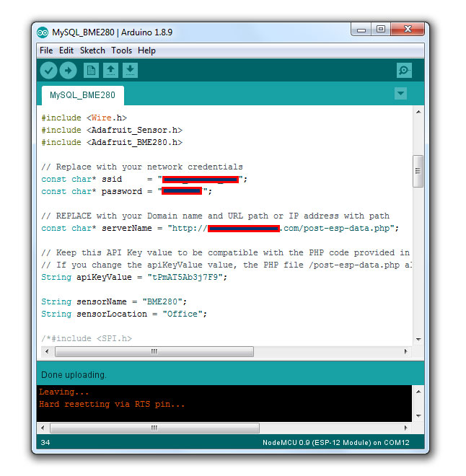Click the editor scroll down arrow
Screen dimensions: 466x476
(418, 339)
